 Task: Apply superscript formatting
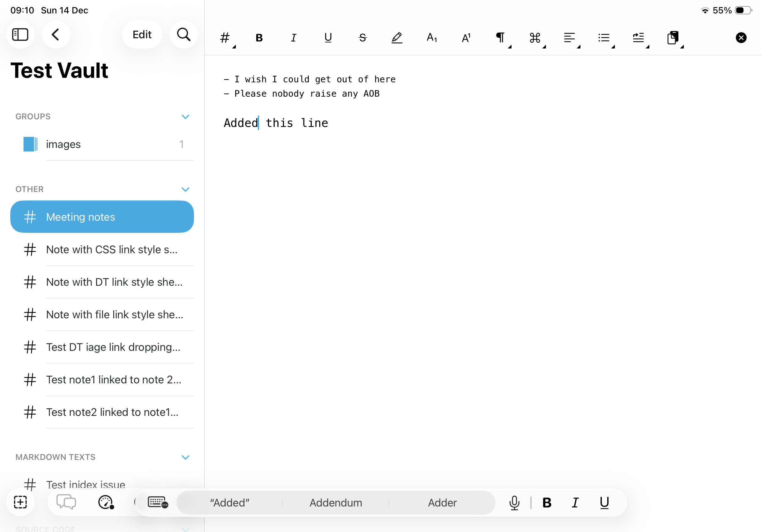(x=466, y=38)
